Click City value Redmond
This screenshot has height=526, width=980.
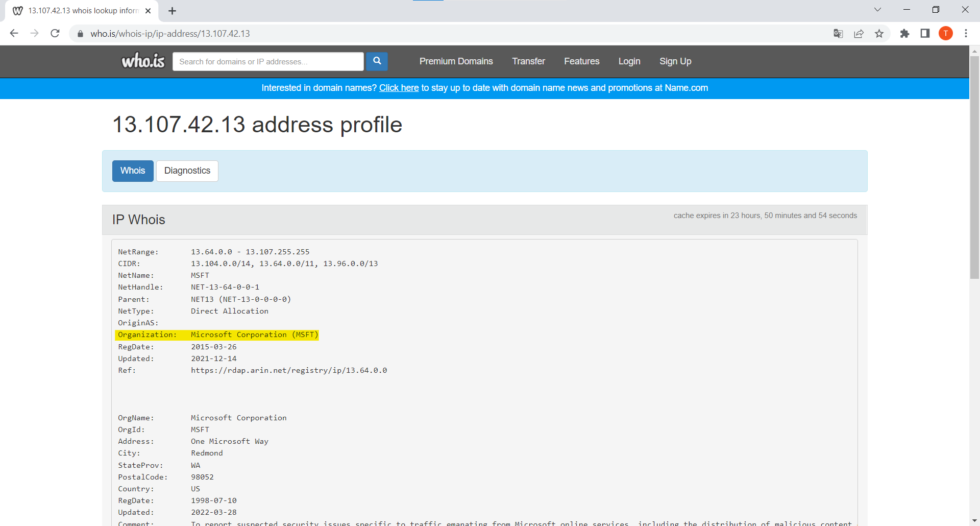coord(207,453)
